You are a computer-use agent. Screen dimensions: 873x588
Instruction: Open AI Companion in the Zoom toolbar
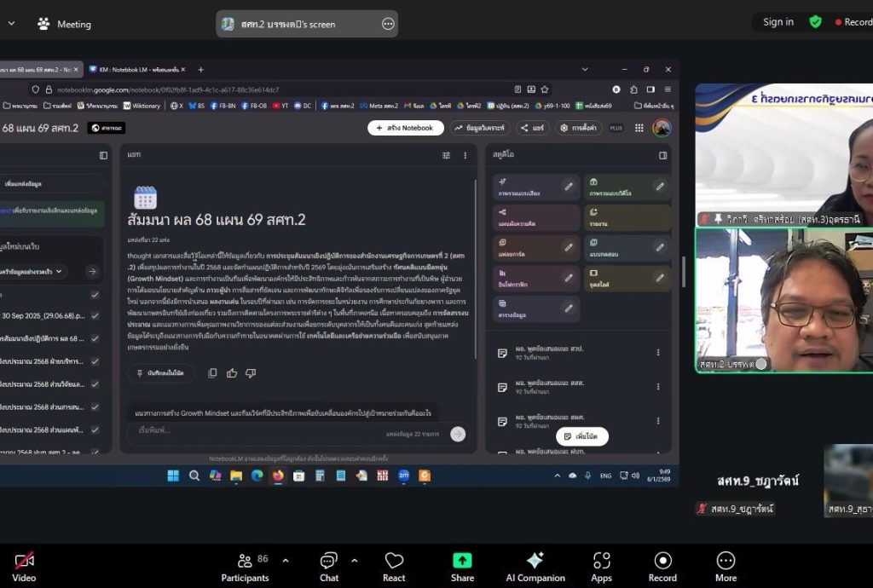tap(535, 567)
